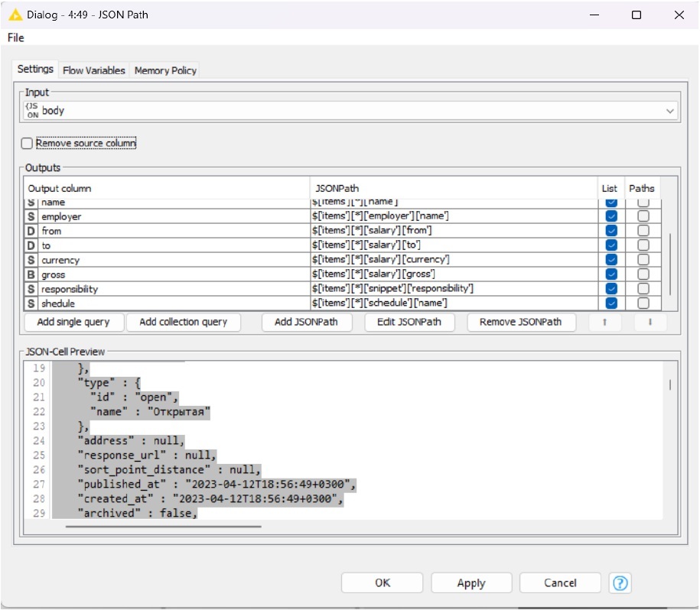Click the String type icon for responsibility
This screenshot has height=610, width=700.
31,289
